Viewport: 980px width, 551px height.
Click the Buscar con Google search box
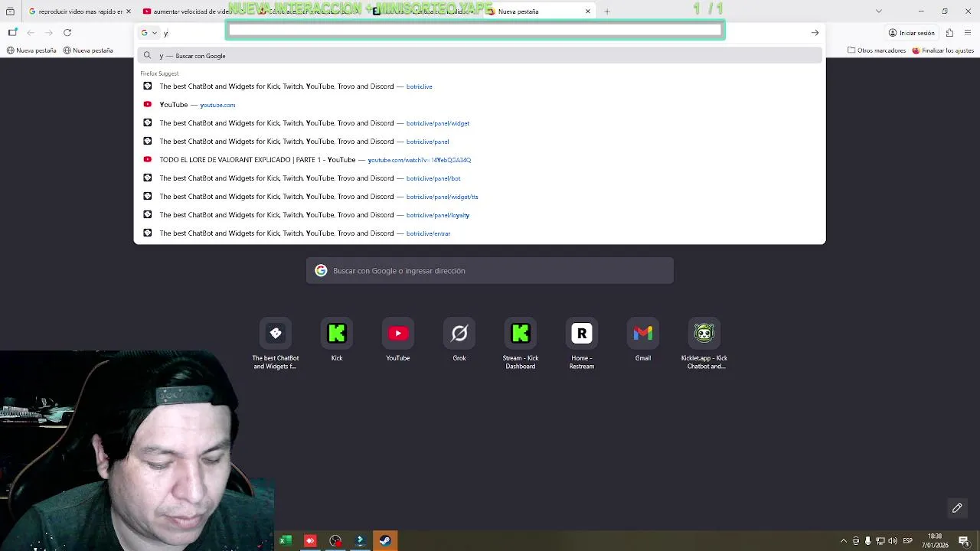point(490,271)
